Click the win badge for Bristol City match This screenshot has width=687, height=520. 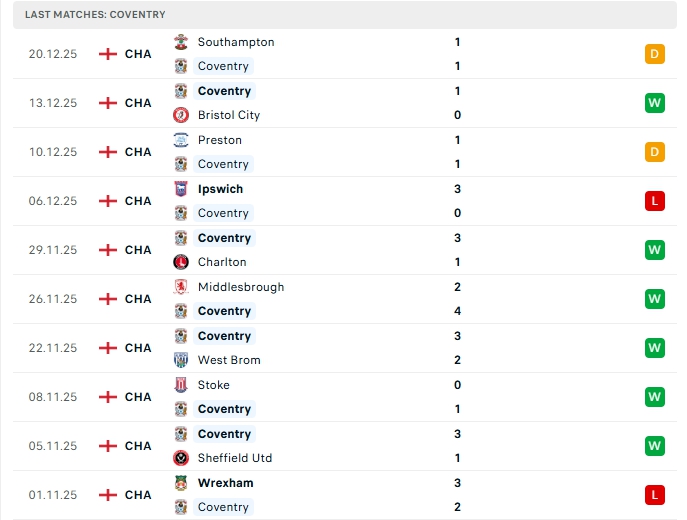pos(655,103)
